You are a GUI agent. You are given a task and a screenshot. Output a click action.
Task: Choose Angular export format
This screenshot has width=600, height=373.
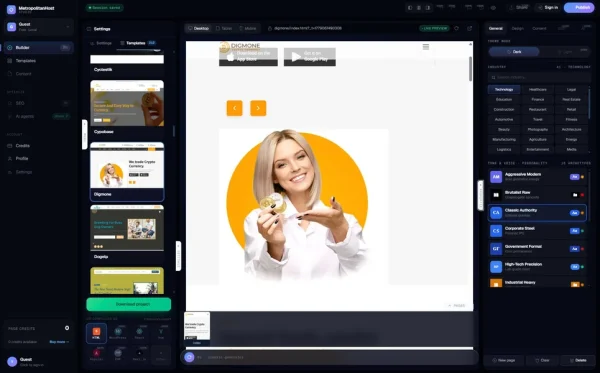[96, 355]
